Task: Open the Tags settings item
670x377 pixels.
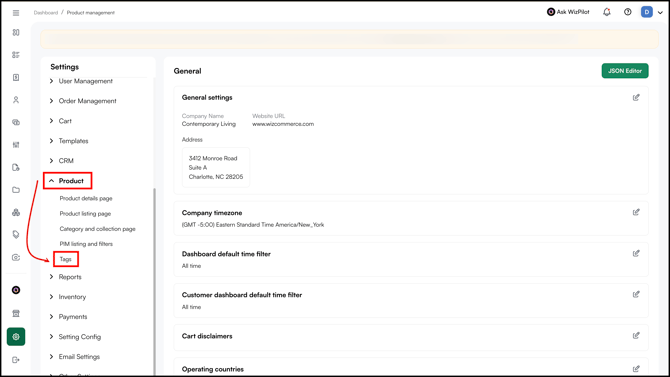Action: (x=65, y=259)
